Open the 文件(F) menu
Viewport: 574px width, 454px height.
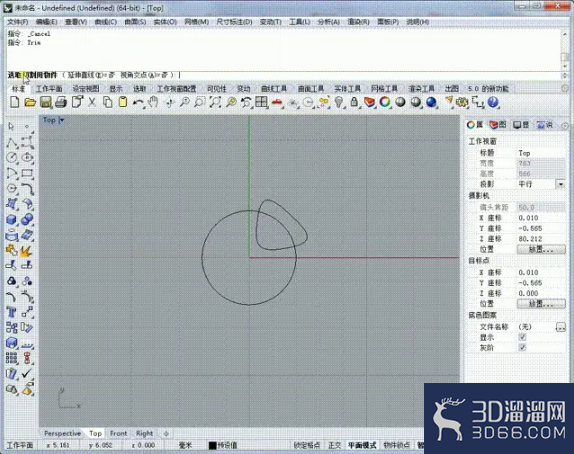click(18, 22)
